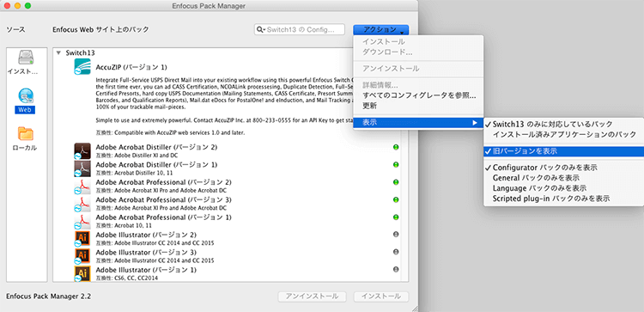Choose 詳細情報... in the action menu
The image size is (644, 312).
418,85
